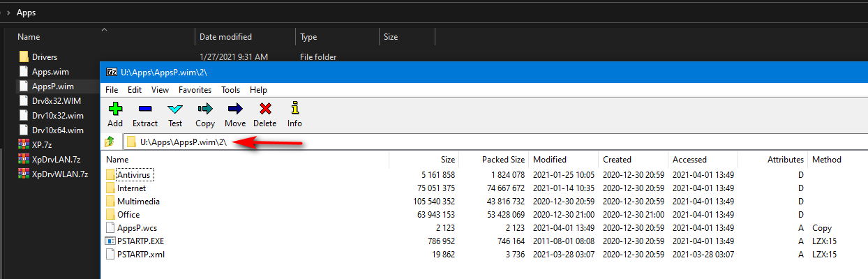Click the XP.7z archive icon in Explorer

click(24, 144)
